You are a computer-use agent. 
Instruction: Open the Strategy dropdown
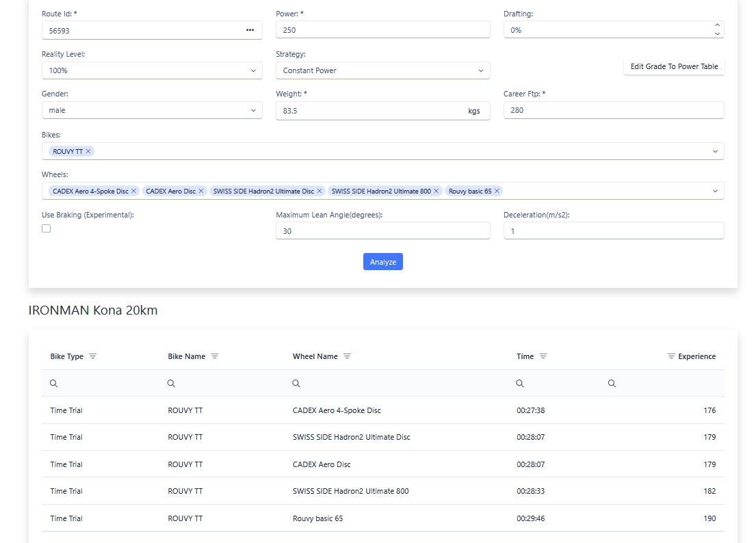pos(481,70)
